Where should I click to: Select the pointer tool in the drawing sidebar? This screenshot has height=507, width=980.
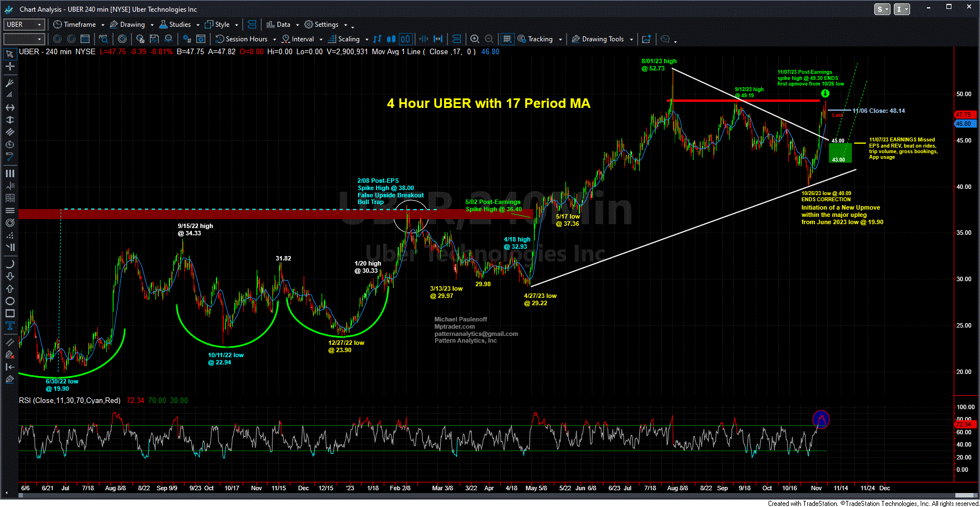tap(10, 54)
